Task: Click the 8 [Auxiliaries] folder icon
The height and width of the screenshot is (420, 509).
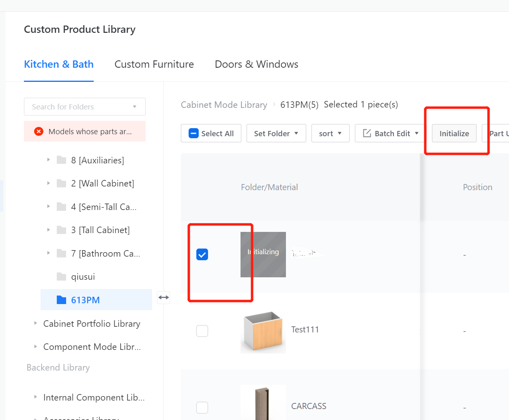Action: click(61, 160)
